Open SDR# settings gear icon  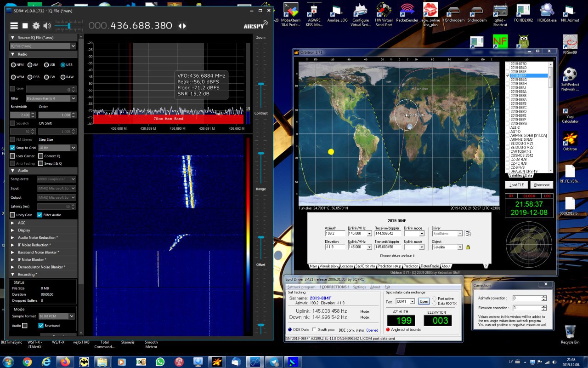tap(36, 26)
